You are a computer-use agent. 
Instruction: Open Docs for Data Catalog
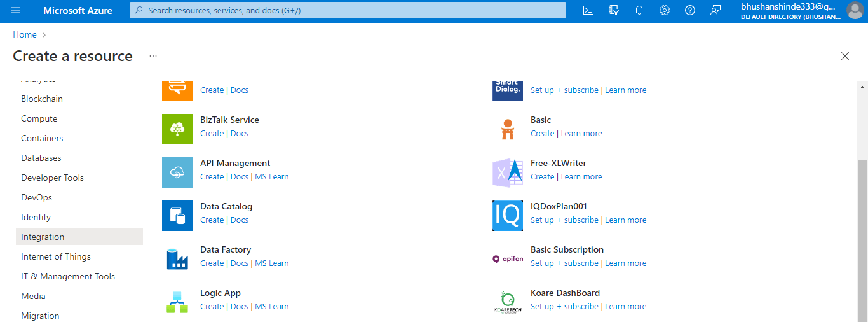click(240, 220)
